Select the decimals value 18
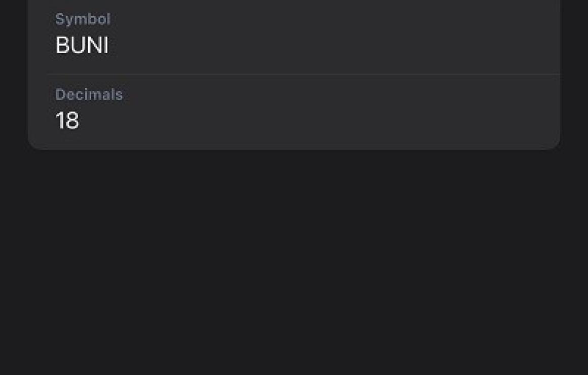The width and height of the screenshot is (588, 375). [x=67, y=120]
